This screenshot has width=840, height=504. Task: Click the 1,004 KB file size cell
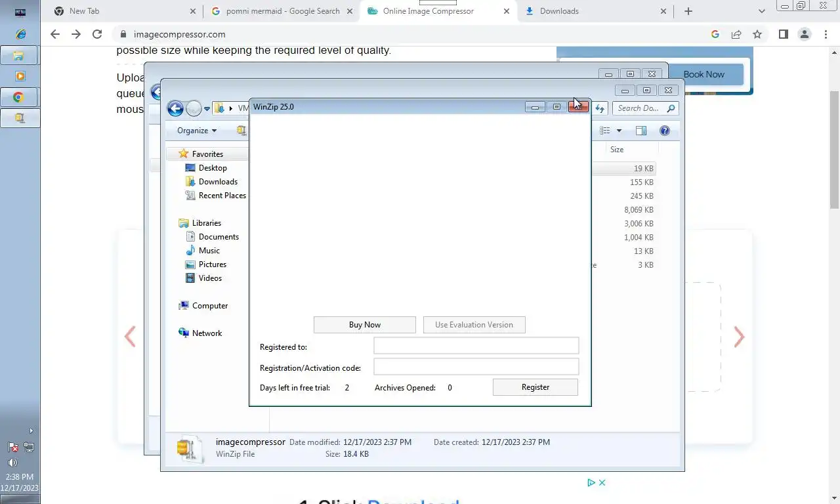pyautogui.click(x=639, y=238)
